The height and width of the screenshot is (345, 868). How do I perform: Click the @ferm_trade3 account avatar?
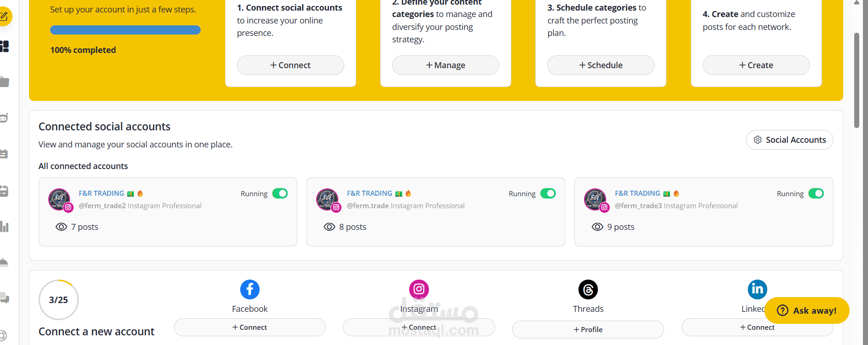[595, 199]
